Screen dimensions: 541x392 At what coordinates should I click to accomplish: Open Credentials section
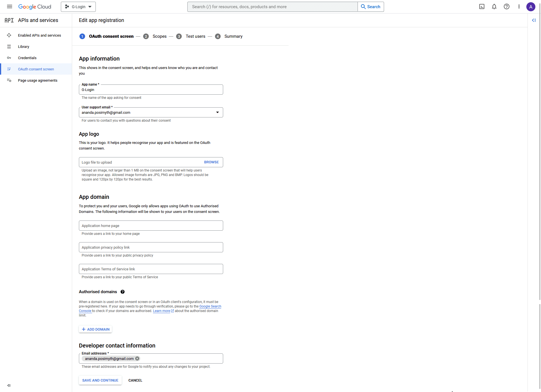coord(27,57)
